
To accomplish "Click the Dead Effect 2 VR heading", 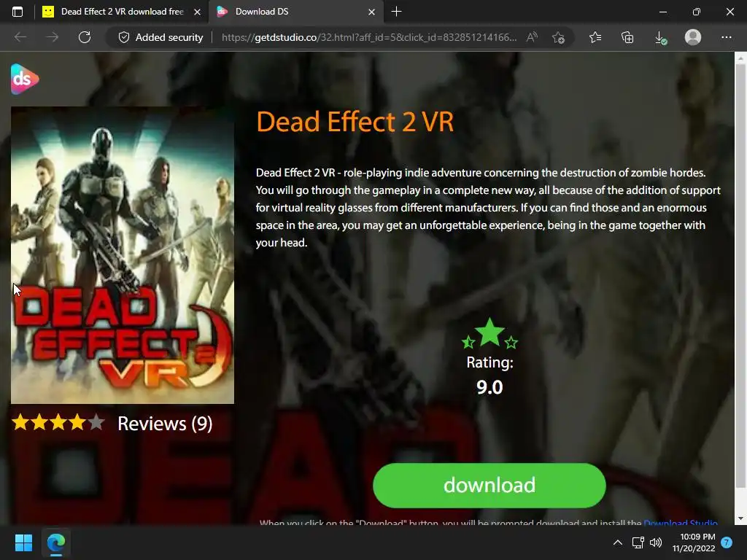I will tap(355, 122).
